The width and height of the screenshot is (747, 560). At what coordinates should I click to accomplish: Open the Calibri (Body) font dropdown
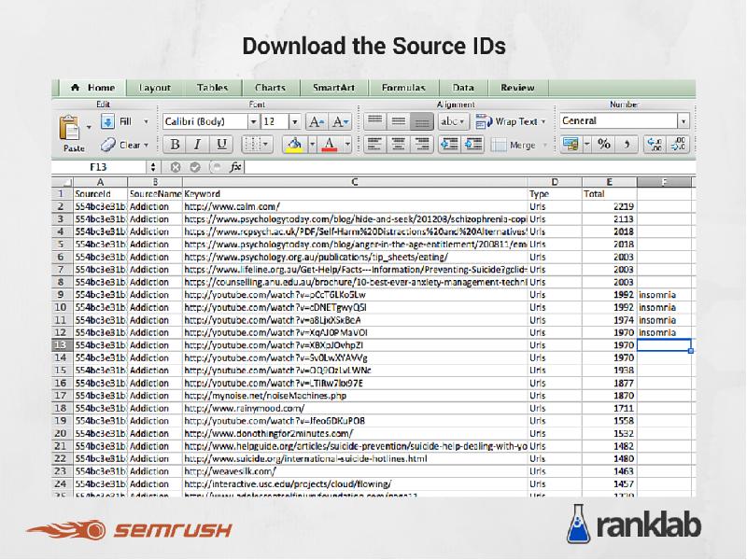point(210,122)
